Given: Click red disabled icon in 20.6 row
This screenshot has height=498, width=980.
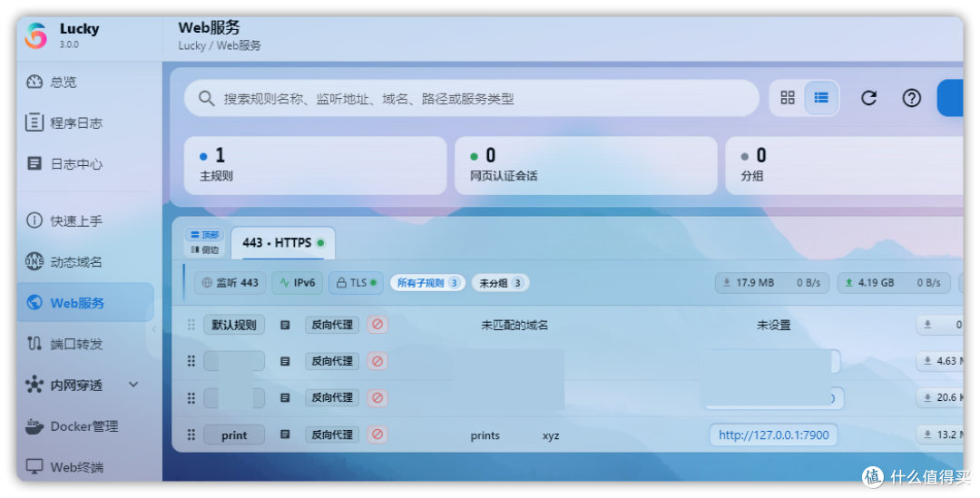Looking at the screenshot, I should [x=377, y=397].
